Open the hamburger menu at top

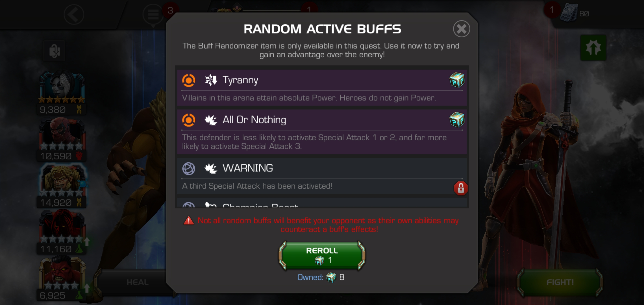coord(153,14)
